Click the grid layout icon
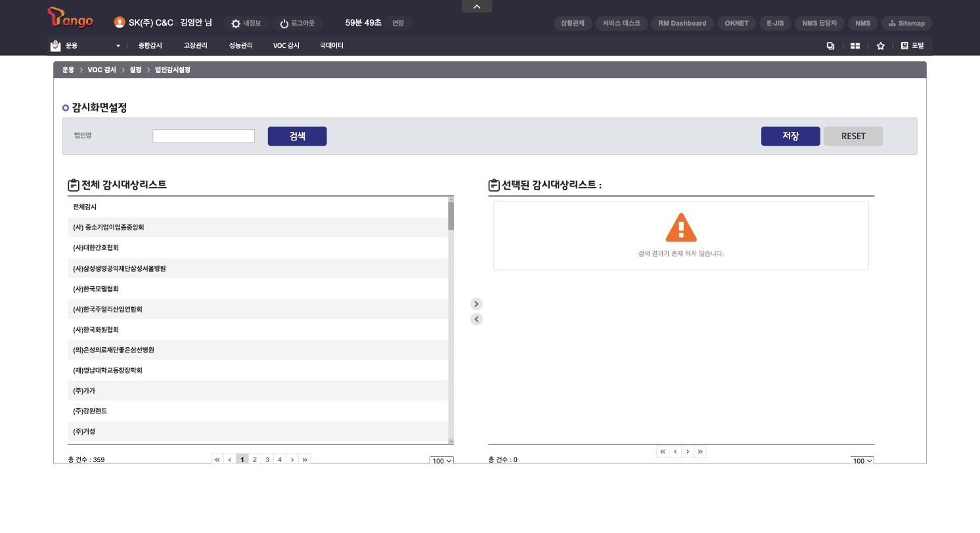 [855, 46]
